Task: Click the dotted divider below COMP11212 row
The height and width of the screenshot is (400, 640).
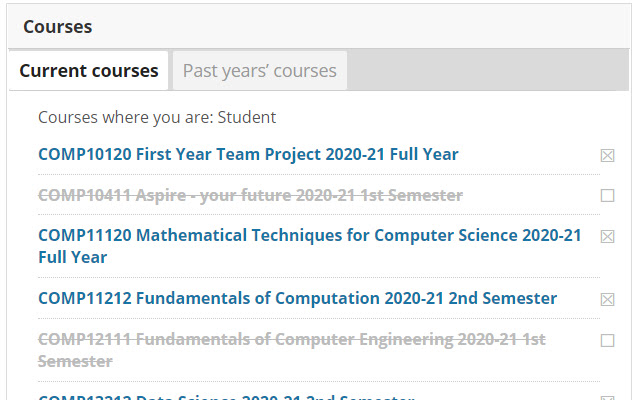Action: tap(318, 318)
